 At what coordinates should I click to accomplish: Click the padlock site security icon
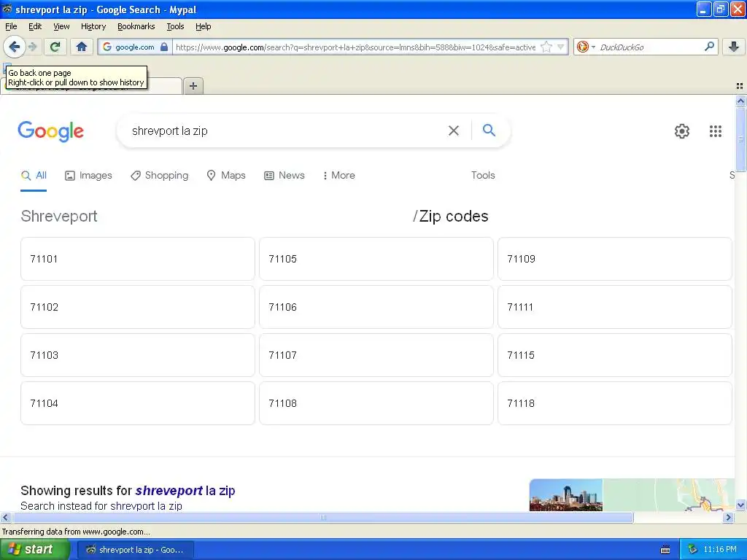tap(164, 47)
